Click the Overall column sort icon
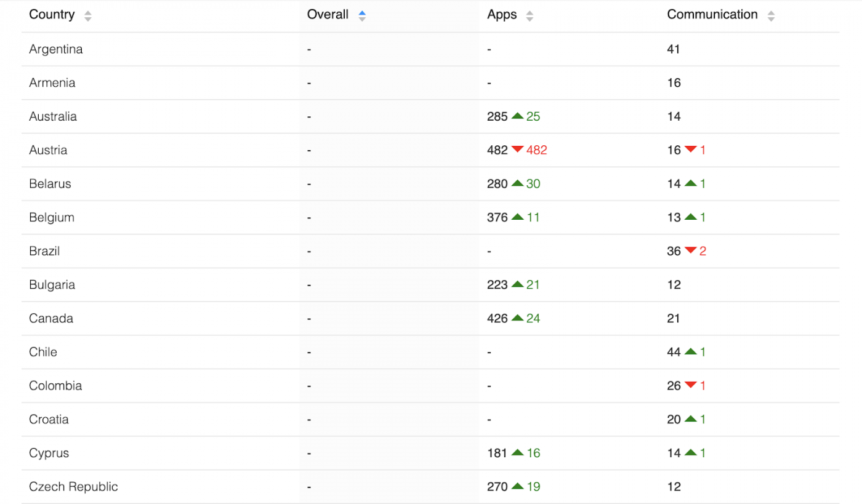The image size is (862, 504). (x=362, y=16)
